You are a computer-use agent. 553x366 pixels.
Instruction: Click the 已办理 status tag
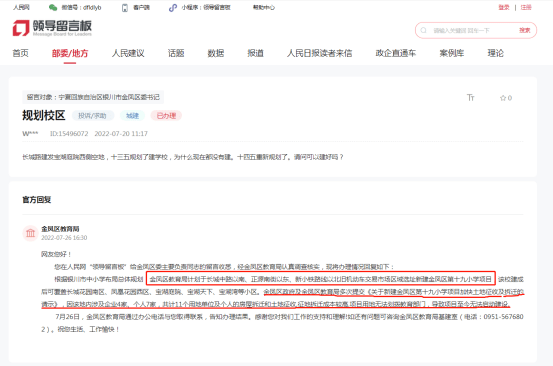tap(166, 116)
